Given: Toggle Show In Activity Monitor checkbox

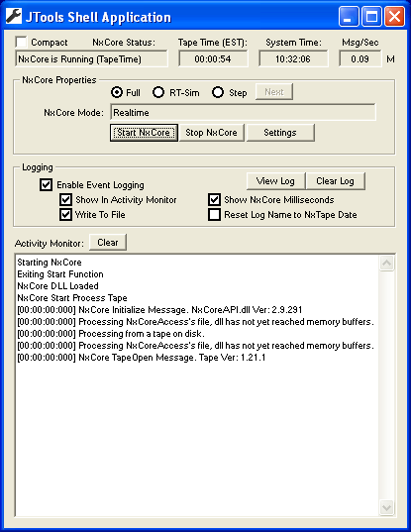Looking at the screenshot, I should (65, 200).
